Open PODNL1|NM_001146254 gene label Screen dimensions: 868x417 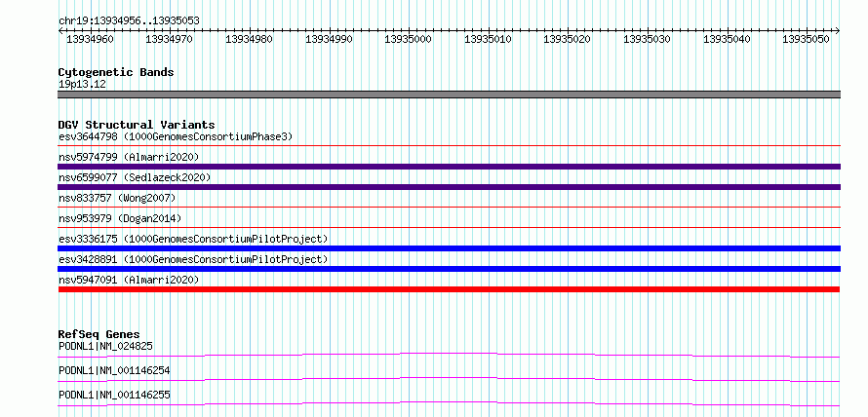click(x=114, y=371)
